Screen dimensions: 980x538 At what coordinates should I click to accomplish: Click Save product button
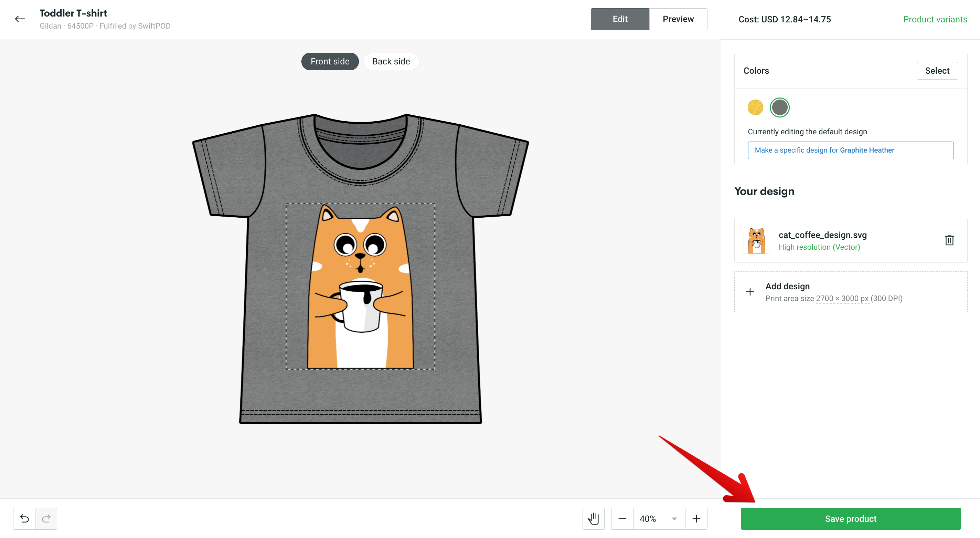pyautogui.click(x=851, y=518)
